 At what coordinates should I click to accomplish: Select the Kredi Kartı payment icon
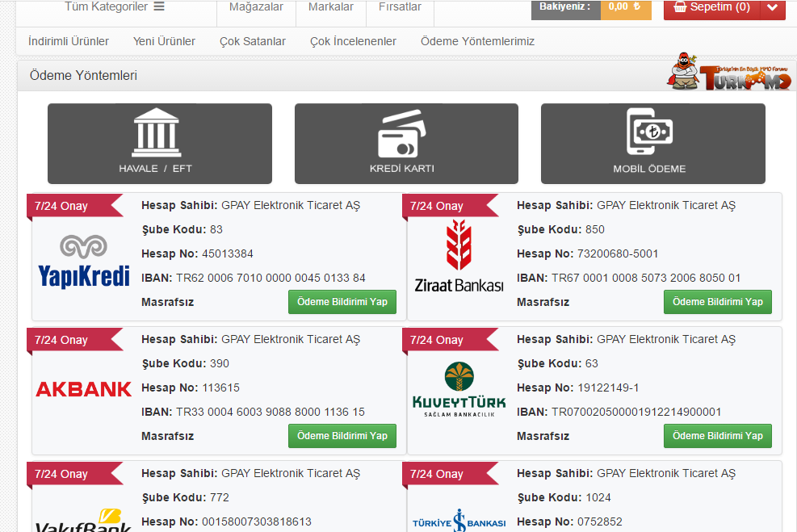pos(401,134)
